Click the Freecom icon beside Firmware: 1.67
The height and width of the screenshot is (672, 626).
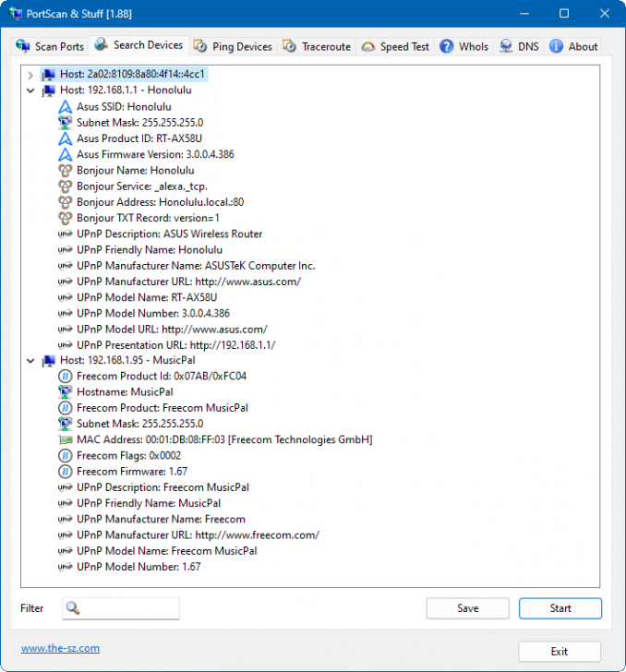tap(65, 472)
